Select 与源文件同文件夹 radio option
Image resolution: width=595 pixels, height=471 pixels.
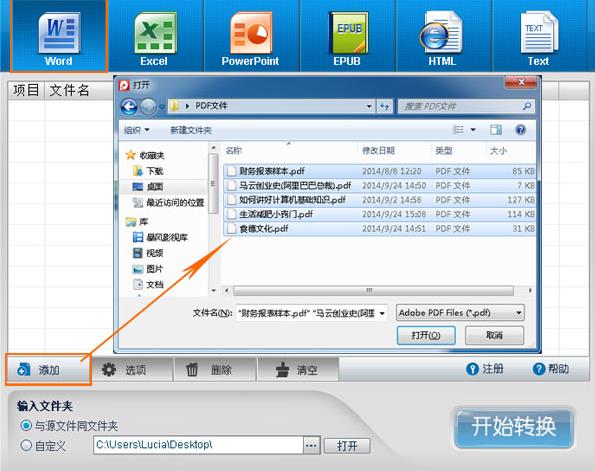(26, 425)
